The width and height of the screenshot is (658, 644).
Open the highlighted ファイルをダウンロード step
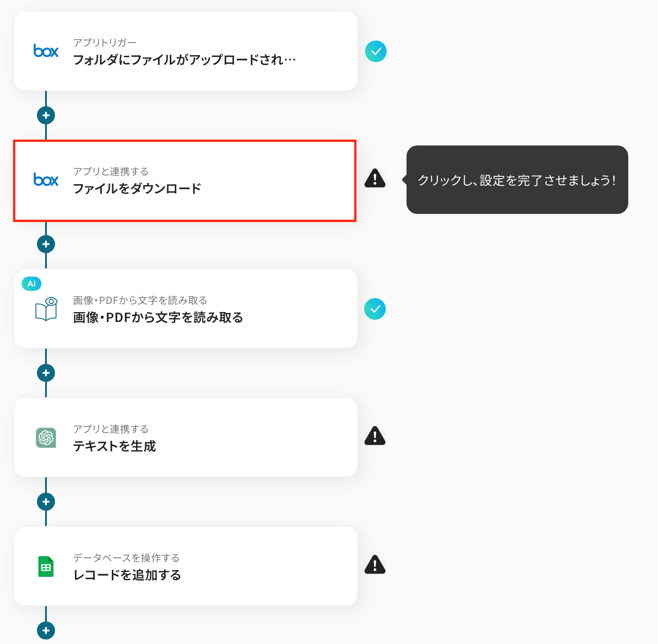pyautogui.click(x=185, y=181)
